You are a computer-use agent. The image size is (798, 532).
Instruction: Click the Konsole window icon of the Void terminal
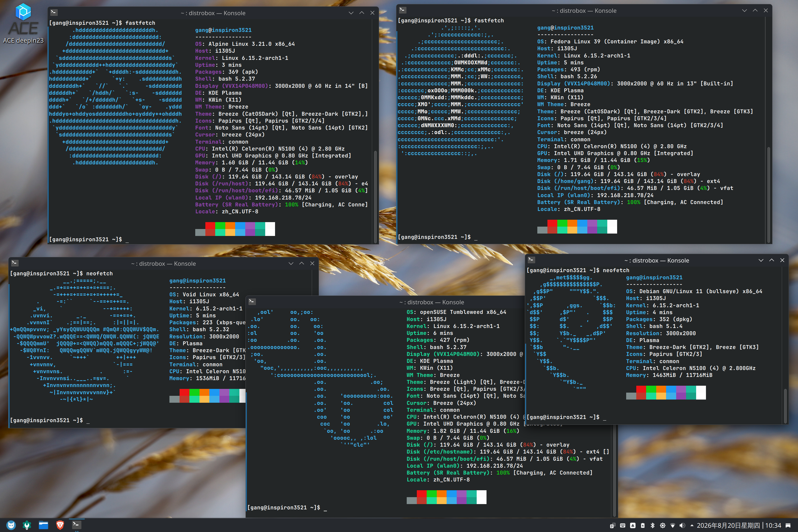pyautogui.click(x=15, y=263)
